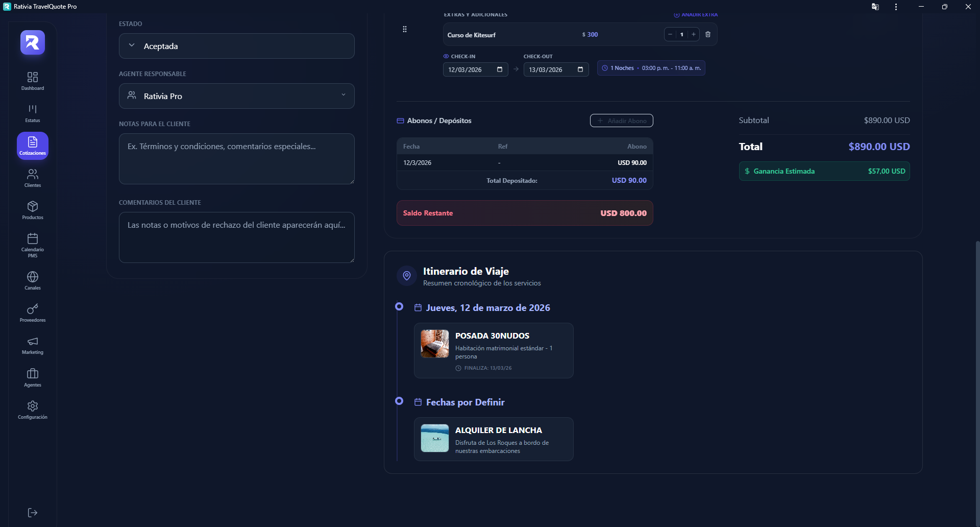Image resolution: width=980 pixels, height=527 pixels.
Task: Click the Añadir Abono button
Action: (621, 121)
